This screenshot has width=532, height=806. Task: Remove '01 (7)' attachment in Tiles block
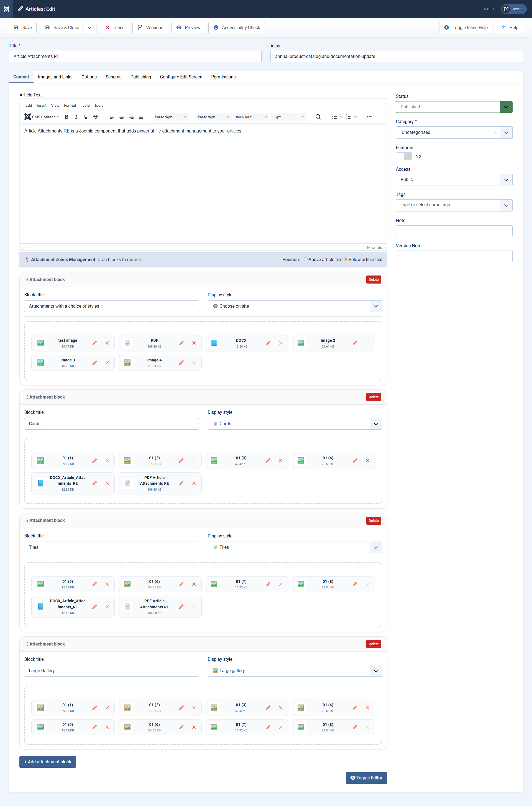(281, 584)
